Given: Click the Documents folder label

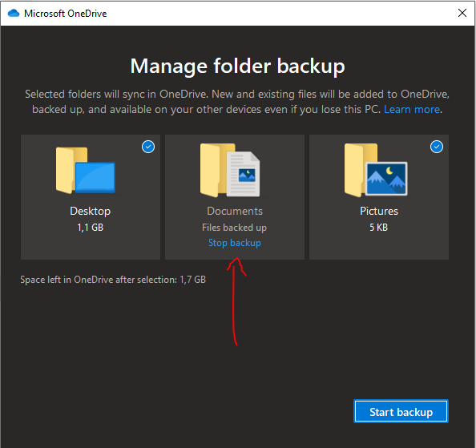Looking at the screenshot, I should 235,212.
